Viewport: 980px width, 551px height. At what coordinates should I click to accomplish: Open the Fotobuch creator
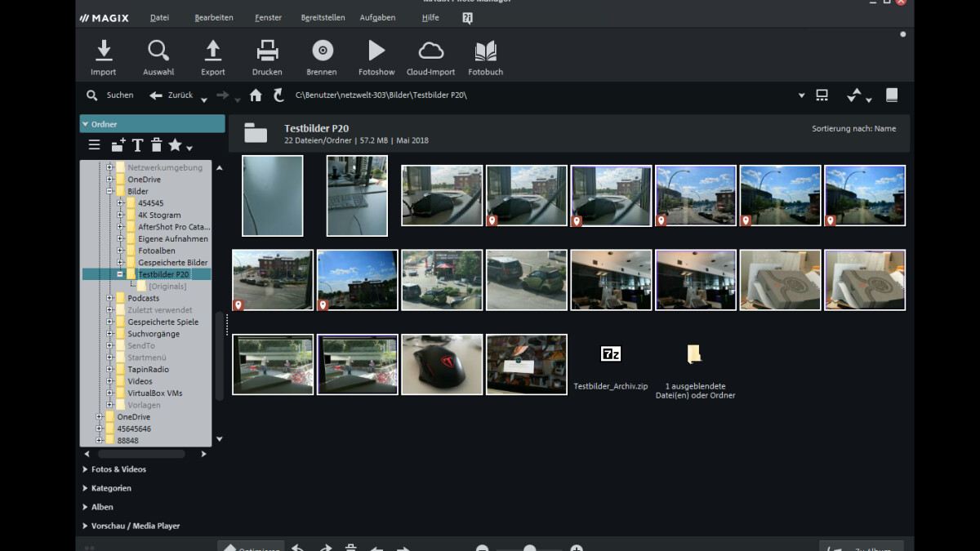coord(485,58)
